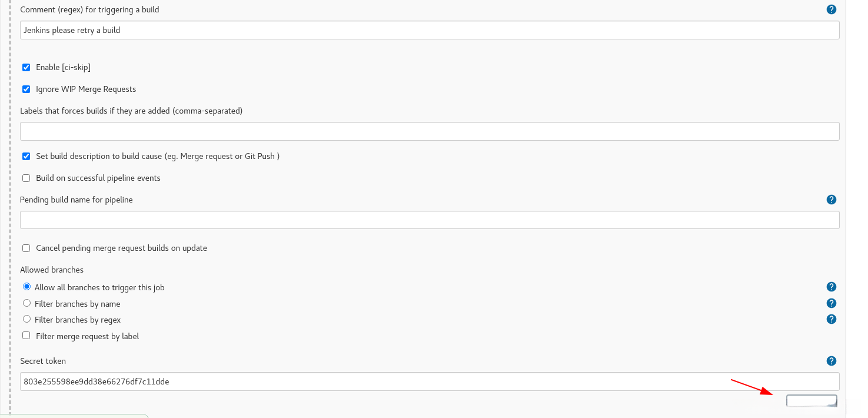Check Cancel pending merge request builds on update
Image resolution: width=868 pixels, height=418 pixels.
click(x=26, y=248)
